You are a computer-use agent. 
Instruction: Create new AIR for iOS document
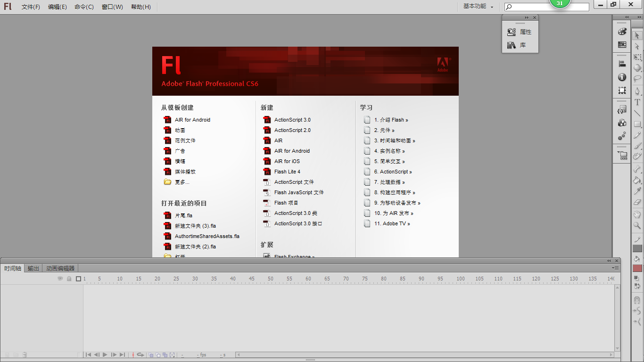pyautogui.click(x=287, y=161)
